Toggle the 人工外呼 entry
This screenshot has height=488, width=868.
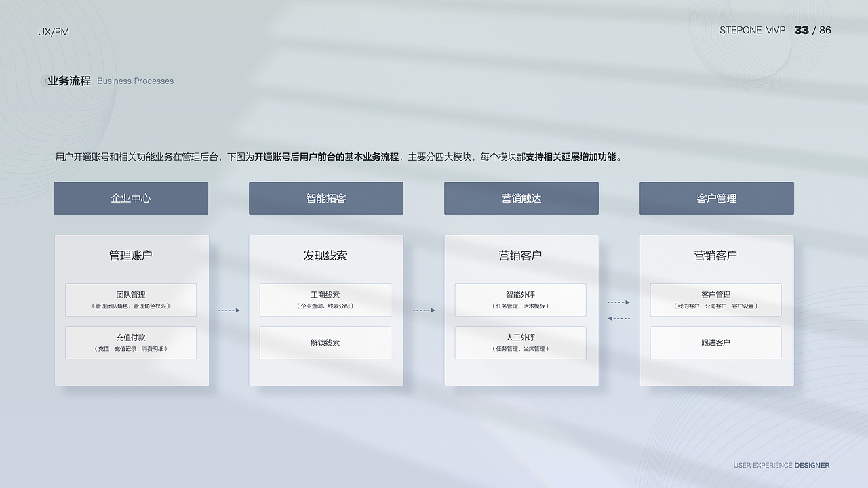520,342
